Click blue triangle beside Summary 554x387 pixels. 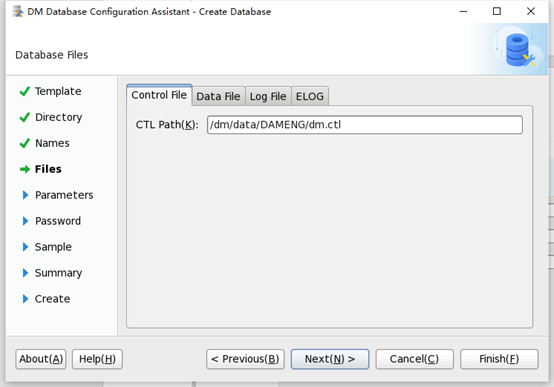(x=25, y=273)
